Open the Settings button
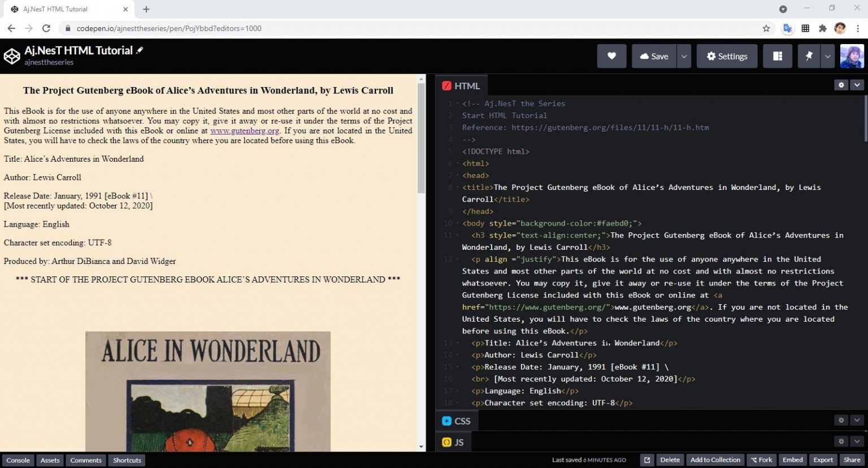This screenshot has width=868, height=468. click(x=727, y=56)
